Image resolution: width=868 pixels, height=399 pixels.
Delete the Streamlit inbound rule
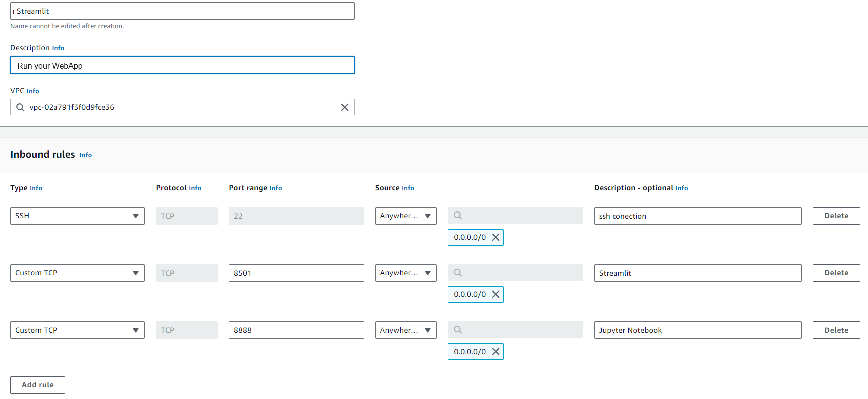click(x=836, y=273)
